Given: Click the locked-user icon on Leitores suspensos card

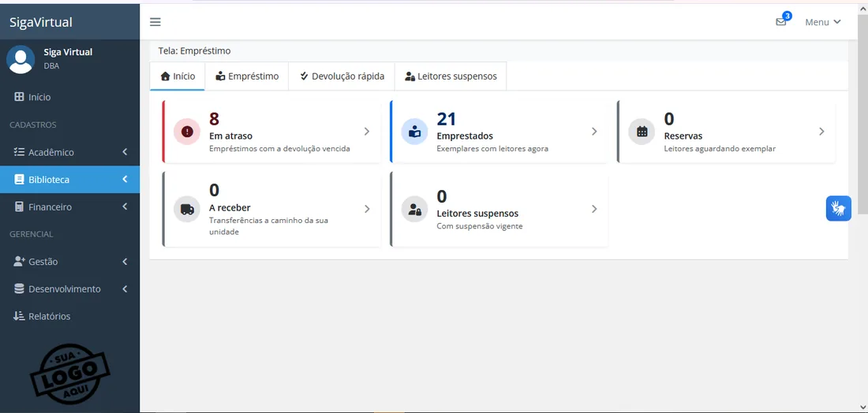Looking at the screenshot, I should (414, 209).
